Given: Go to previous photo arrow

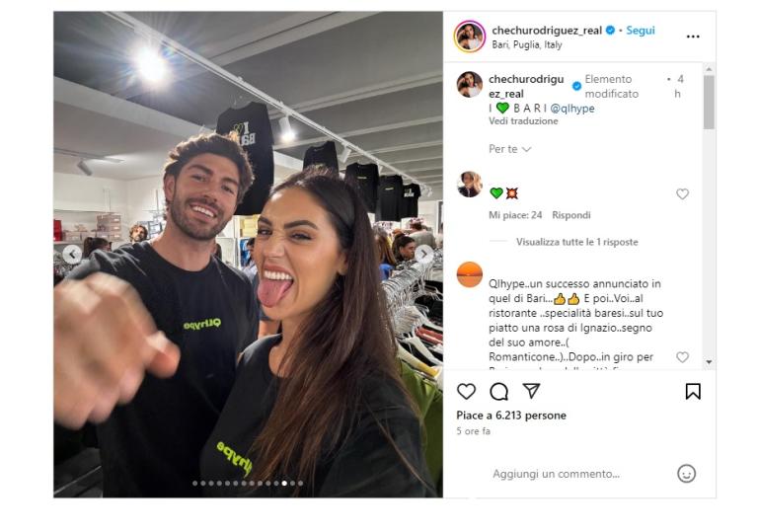Looking at the screenshot, I should (72, 254).
